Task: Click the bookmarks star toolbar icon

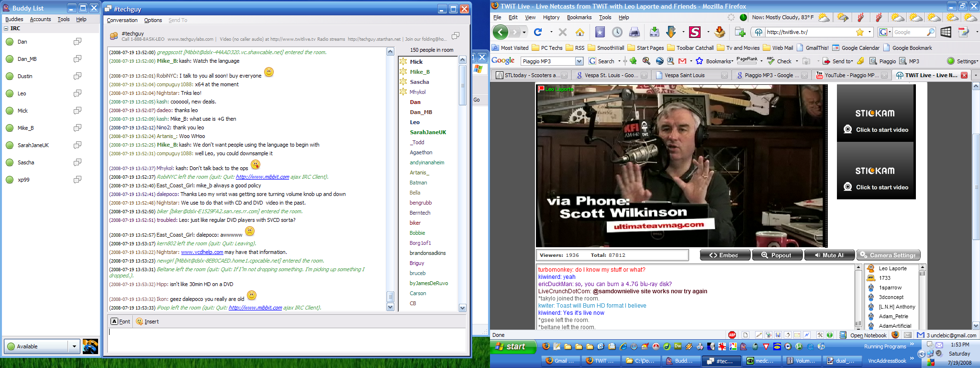Action: [x=600, y=32]
